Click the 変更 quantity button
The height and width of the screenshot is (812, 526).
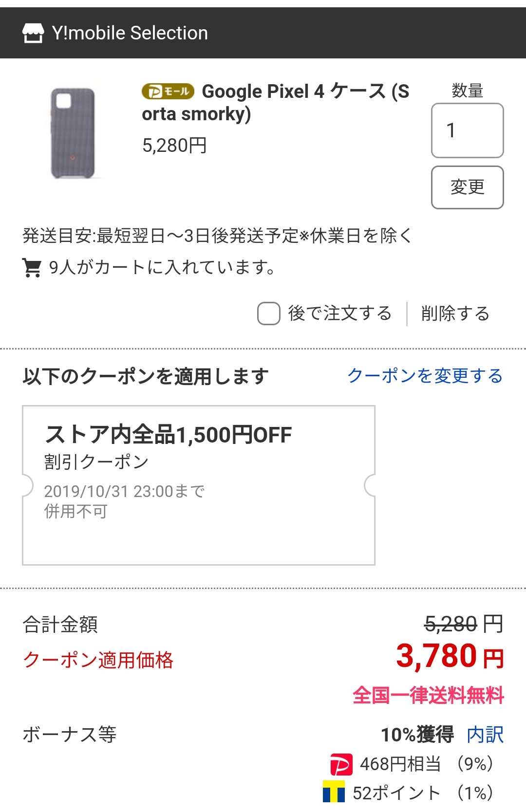tap(468, 187)
